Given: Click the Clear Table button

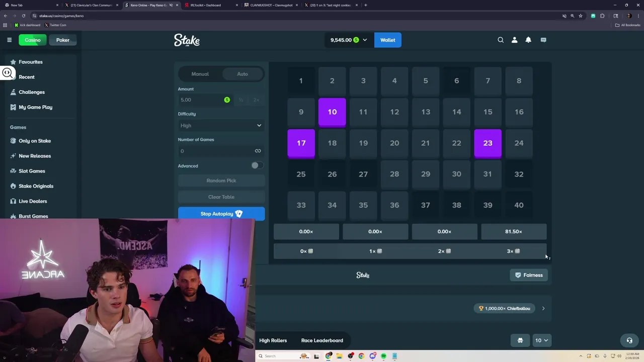Looking at the screenshot, I should (221, 197).
